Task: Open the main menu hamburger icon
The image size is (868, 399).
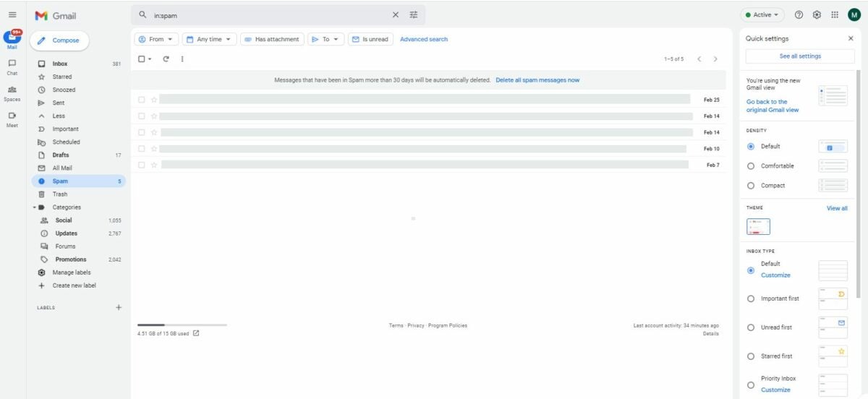Action: [x=12, y=14]
